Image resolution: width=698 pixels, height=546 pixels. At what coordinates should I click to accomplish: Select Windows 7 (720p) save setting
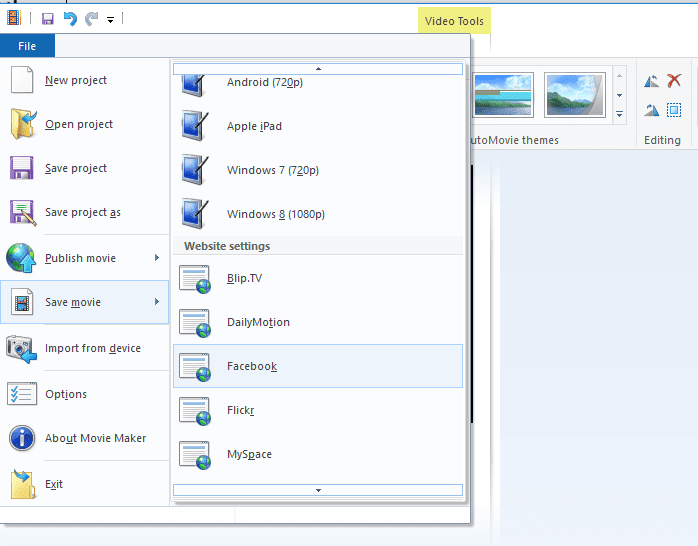[318, 170]
